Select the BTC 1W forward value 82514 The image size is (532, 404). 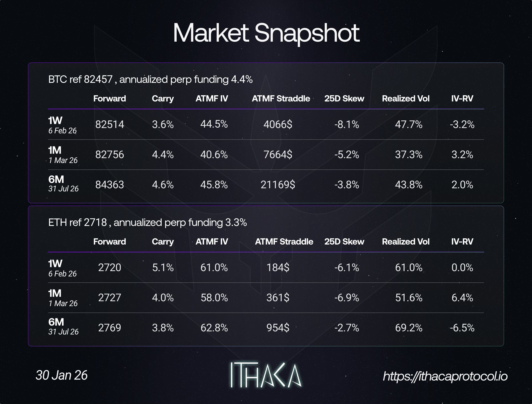[x=110, y=124]
